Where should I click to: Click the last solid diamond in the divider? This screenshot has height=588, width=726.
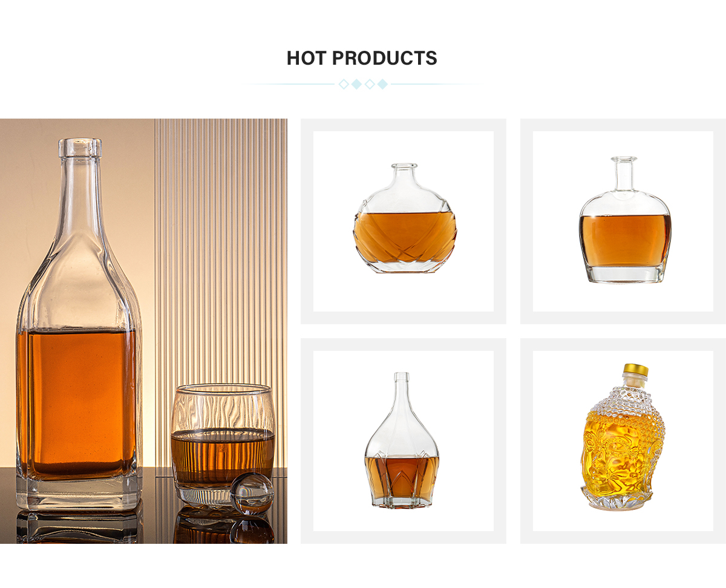[382, 84]
